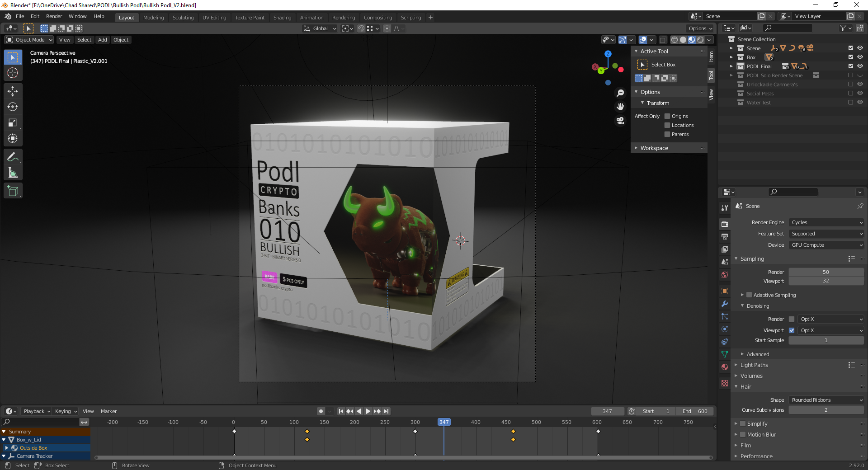The image size is (868, 470).
Task: Open the Render menu
Action: click(54, 16)
